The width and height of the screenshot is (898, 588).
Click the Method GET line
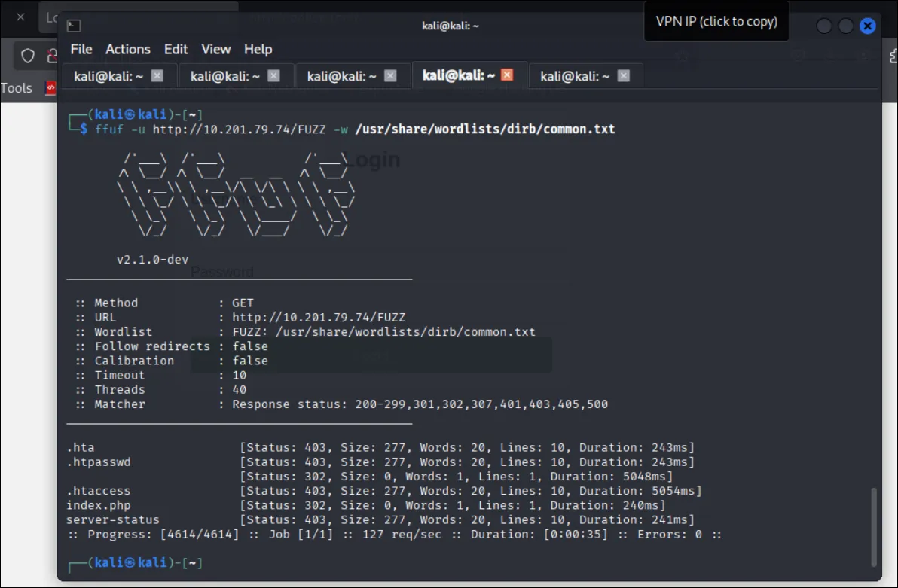[x=164, y=303]
